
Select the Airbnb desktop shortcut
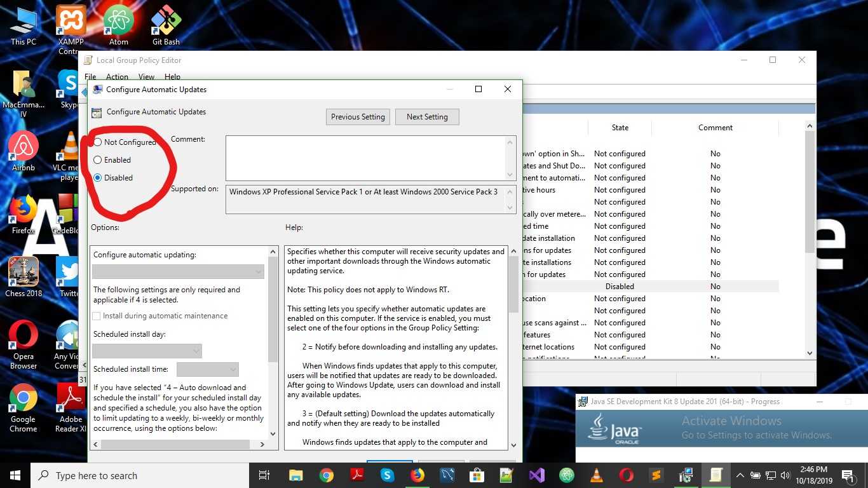click(x=24, y=151)
